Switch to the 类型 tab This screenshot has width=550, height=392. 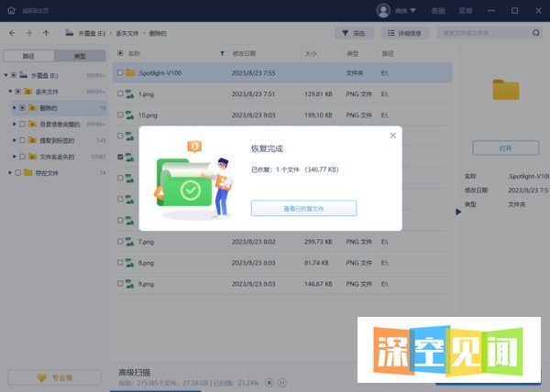tap(80, 56)
